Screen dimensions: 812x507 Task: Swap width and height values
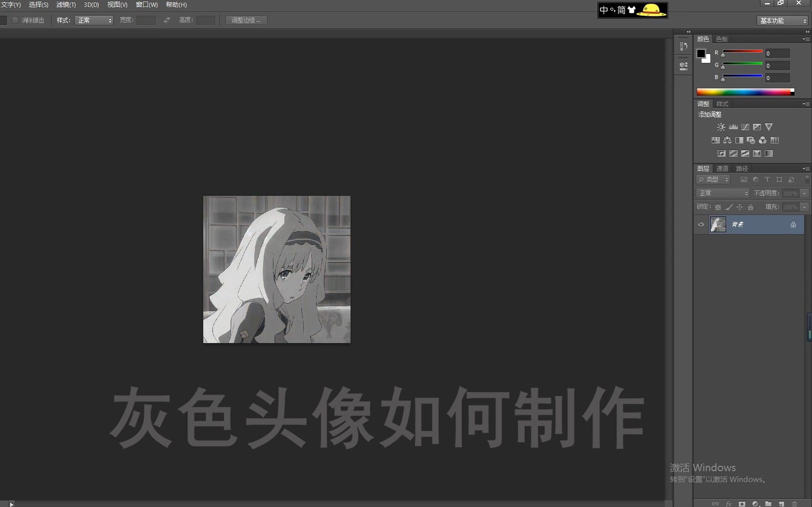tap(167, 20)
